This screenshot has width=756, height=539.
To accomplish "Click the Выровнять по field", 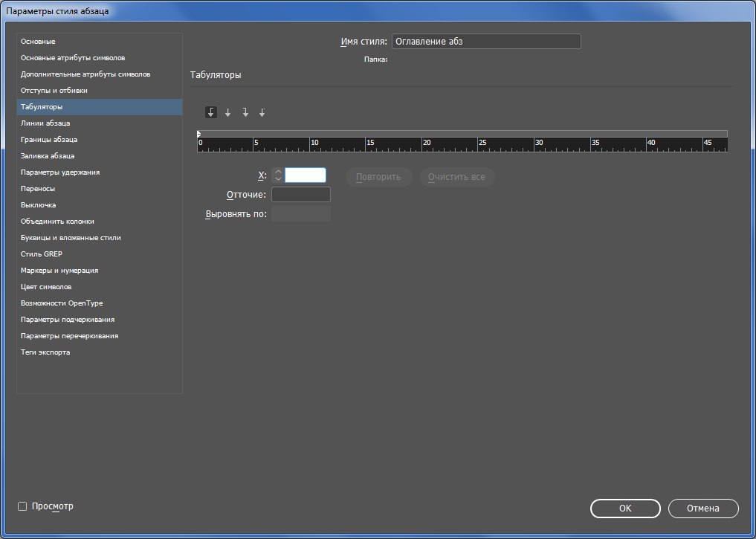I will [301, 214].
